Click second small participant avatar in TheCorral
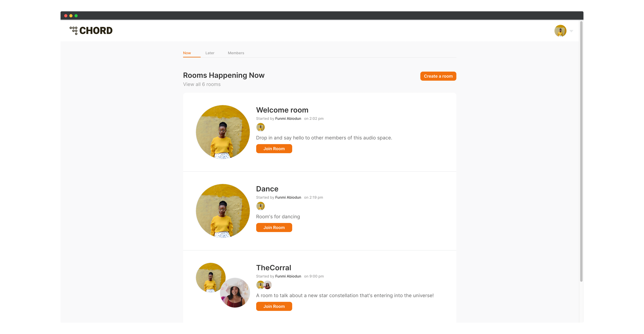This screenshot has width=644, height=334. tap(268, 285)
